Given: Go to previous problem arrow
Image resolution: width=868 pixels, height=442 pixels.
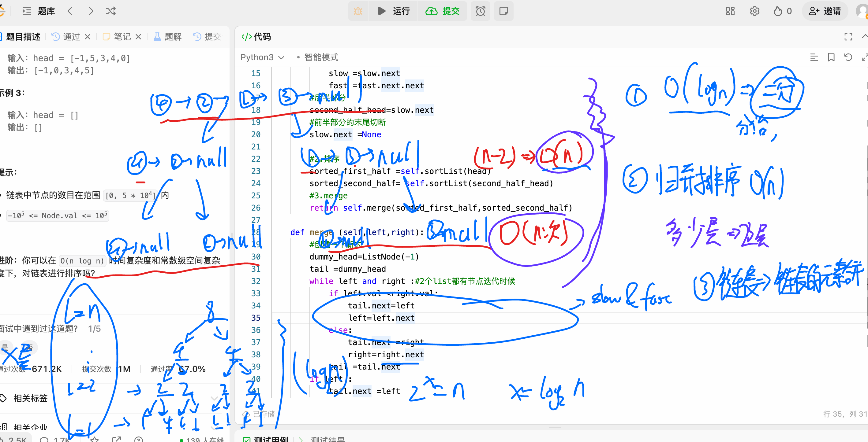Looking at the screenshot, I should 70,11.
